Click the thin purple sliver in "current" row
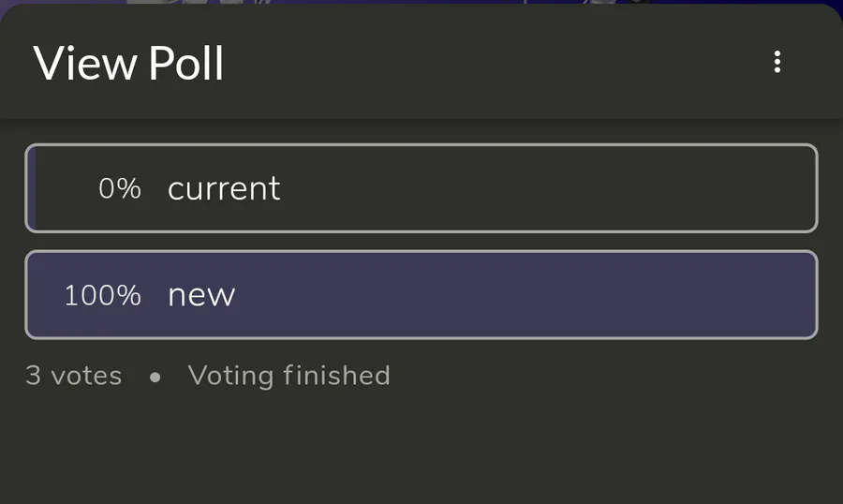This screenshot has height=504, width=843. point(32,188)
